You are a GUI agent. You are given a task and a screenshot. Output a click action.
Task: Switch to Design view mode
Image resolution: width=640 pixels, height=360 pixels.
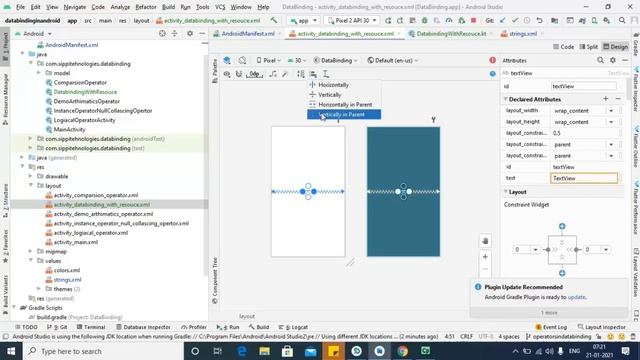(x=616, y=47)
